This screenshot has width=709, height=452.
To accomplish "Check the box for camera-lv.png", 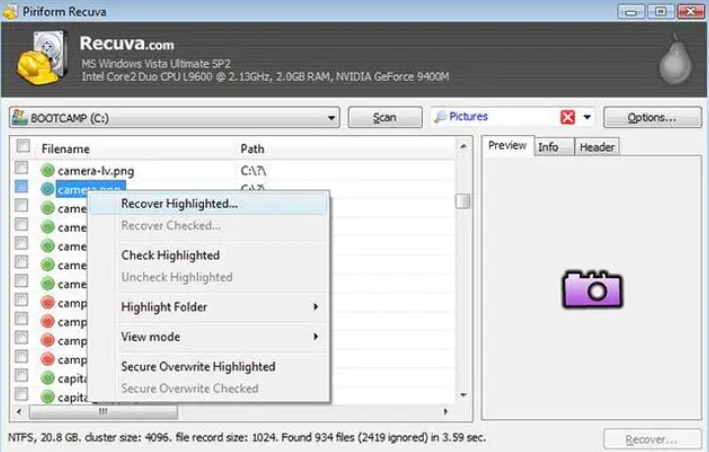I will point(21,168).
